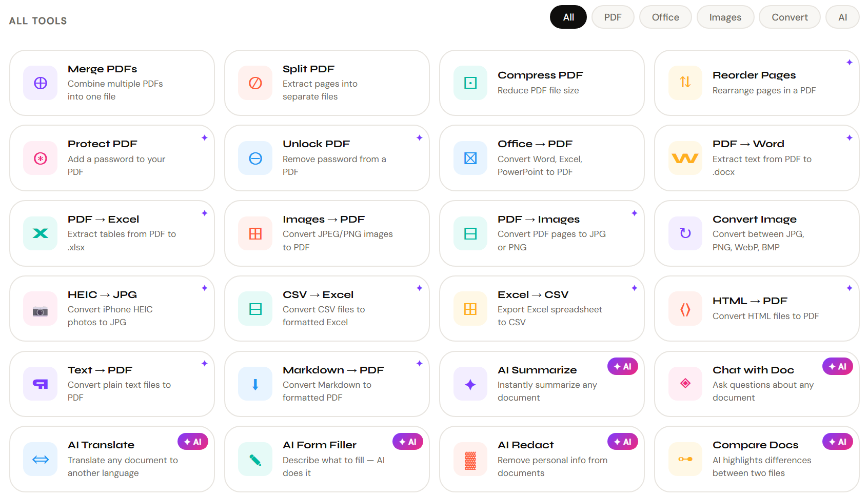Image resolution: width=868 pixels, height=496 pixels.
Task: Click the AI badge on AI Redact
Action: [x=623, y=442]
